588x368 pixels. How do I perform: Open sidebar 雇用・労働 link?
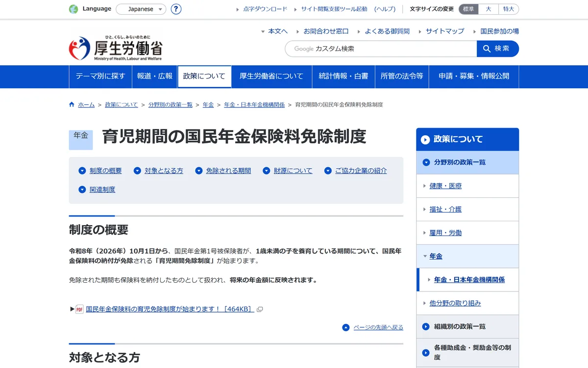coord(445,233)
